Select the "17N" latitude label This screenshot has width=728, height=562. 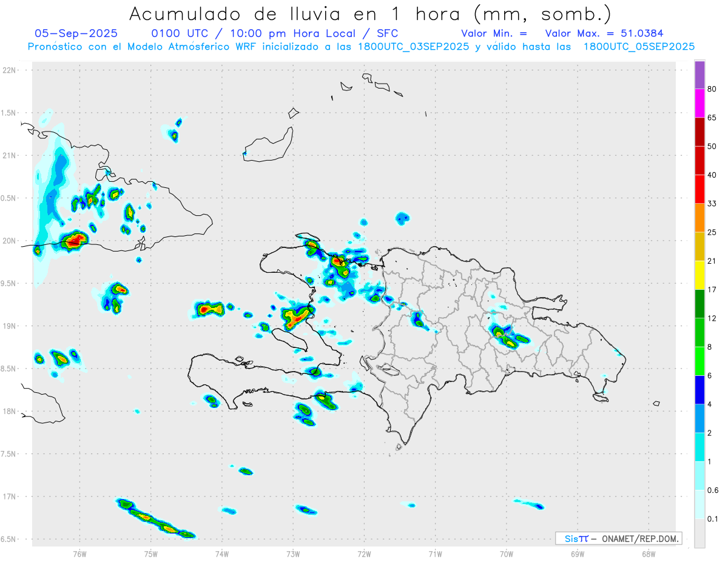click(10, 497)
